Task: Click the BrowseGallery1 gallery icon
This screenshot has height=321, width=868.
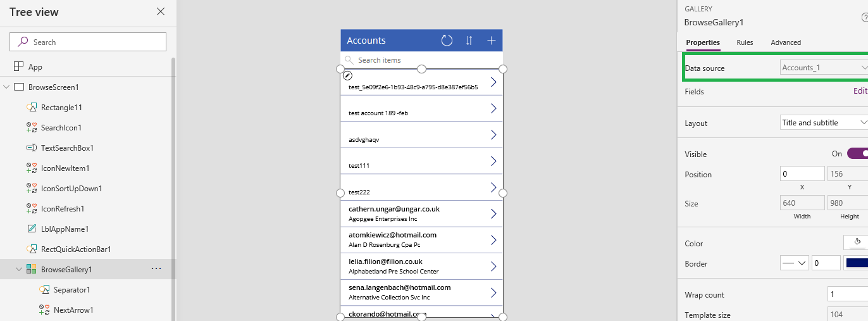Action: [32, 269]
